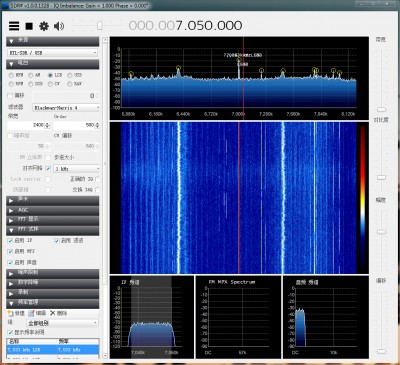The width and height of the screenshot is (400, 365).
Task: Select the AM mode radio button
Action: [31, 75]
